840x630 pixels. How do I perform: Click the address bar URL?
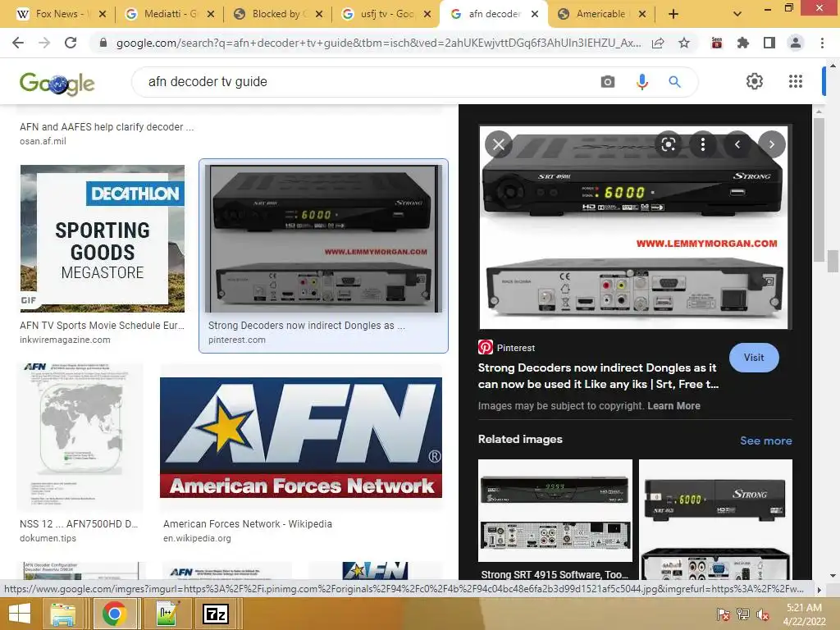pyautogui.click(x=378, y=43)
